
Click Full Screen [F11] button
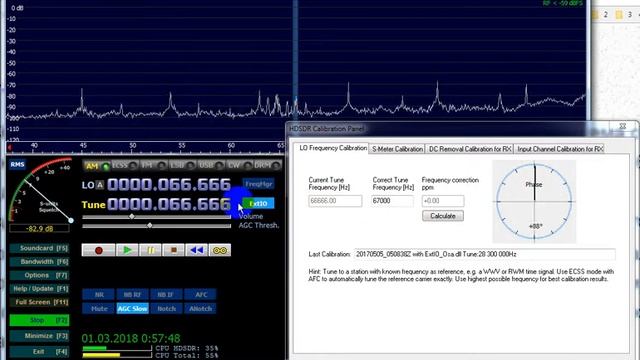[40, 302]
